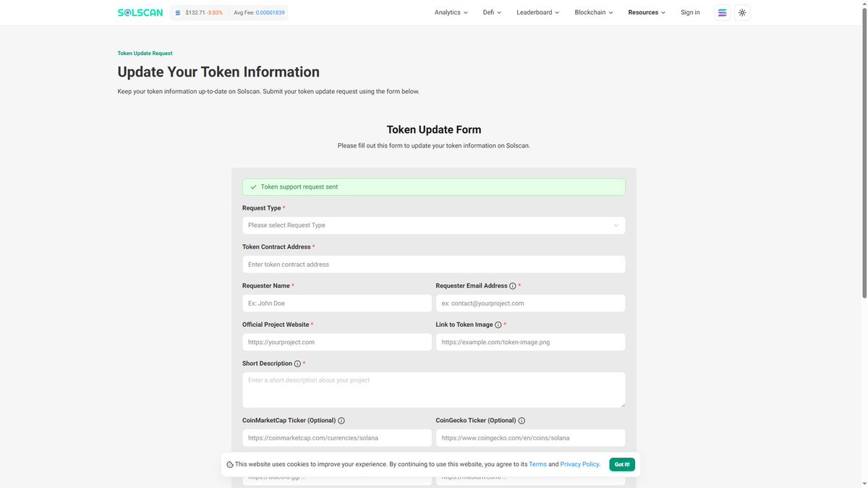Open the Terms link in cookie banner

(x=537, y=464)
